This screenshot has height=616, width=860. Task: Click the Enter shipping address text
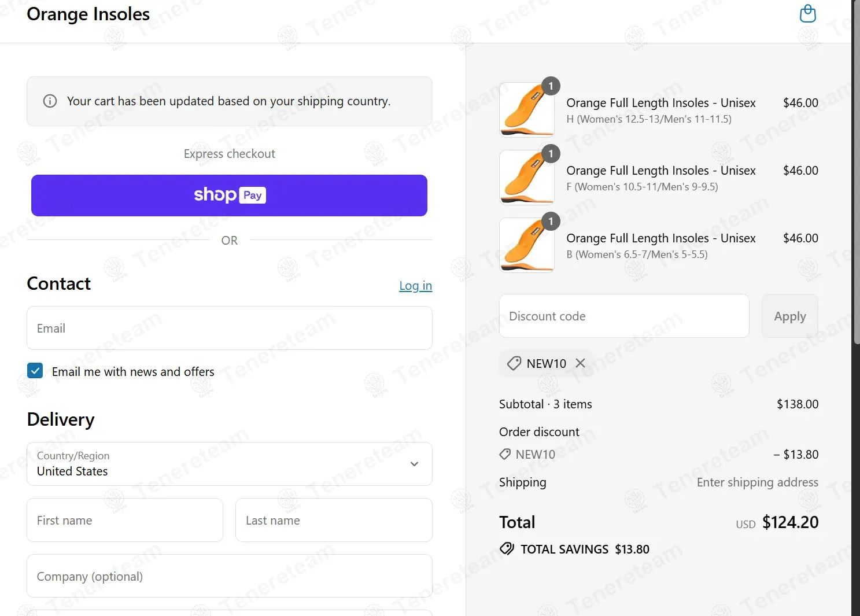pyautogui.click(x=758, y=482)
